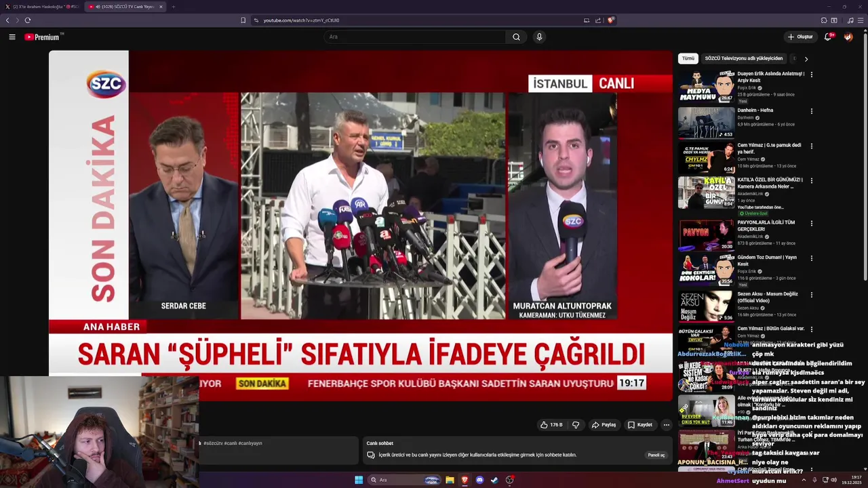Share the video via Paylaş

[604, 425]
